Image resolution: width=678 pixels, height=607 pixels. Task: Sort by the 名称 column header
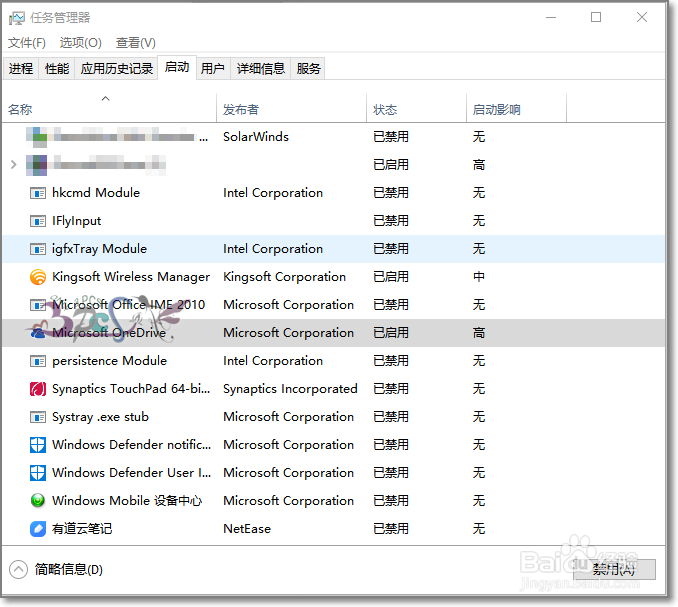(109, 108)
